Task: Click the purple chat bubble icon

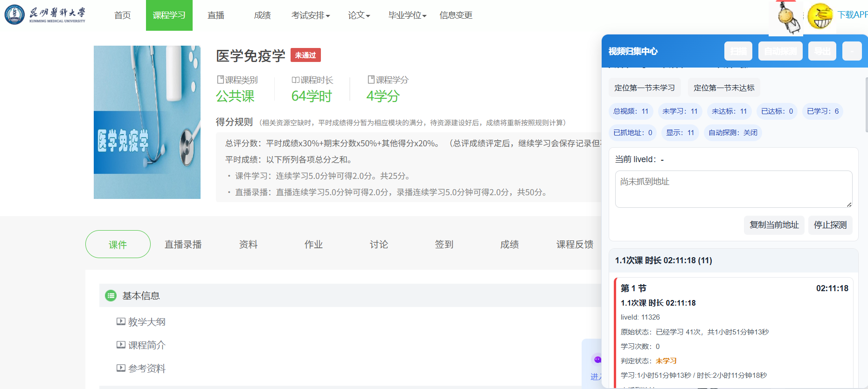Action: [x=597, y=359]
